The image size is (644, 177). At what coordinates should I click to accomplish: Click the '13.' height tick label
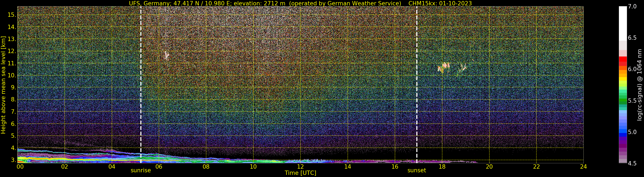tap(12, 39)
